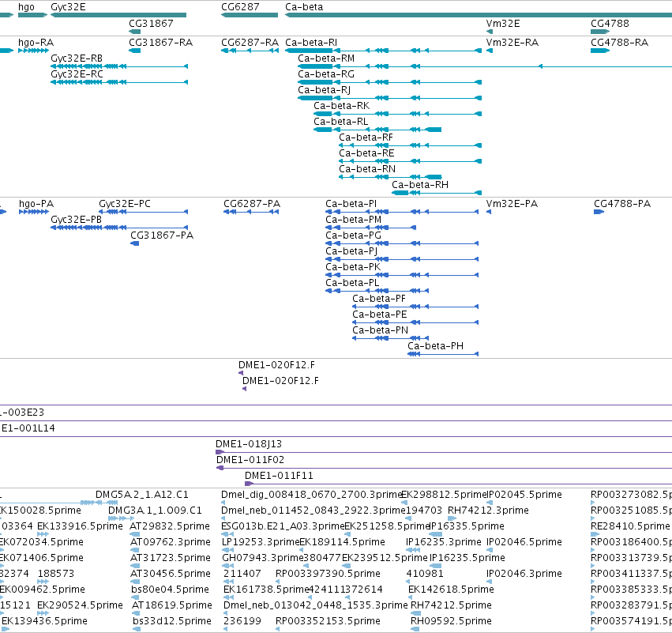Click the CG6287 gene label

point(240,7)
